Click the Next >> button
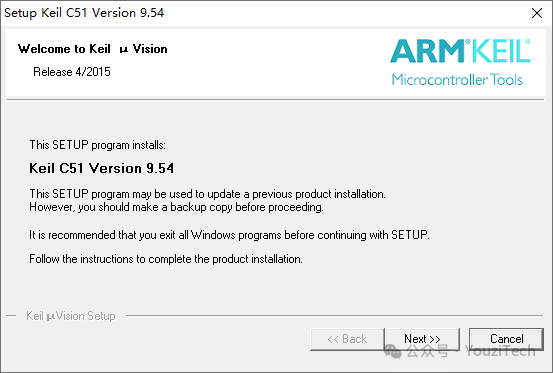This screenshot has width=553, height=373. 422,339
